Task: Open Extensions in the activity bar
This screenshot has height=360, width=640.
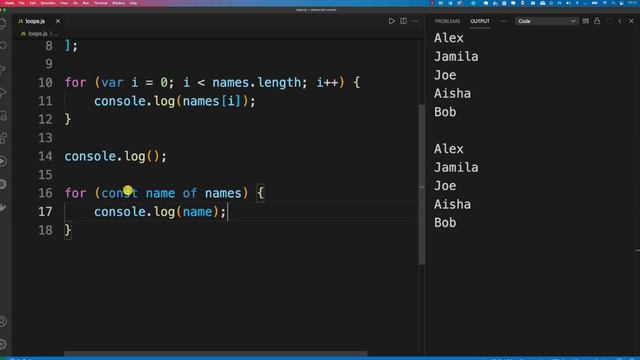Action: pyautogui.click(x=3, y=138)
